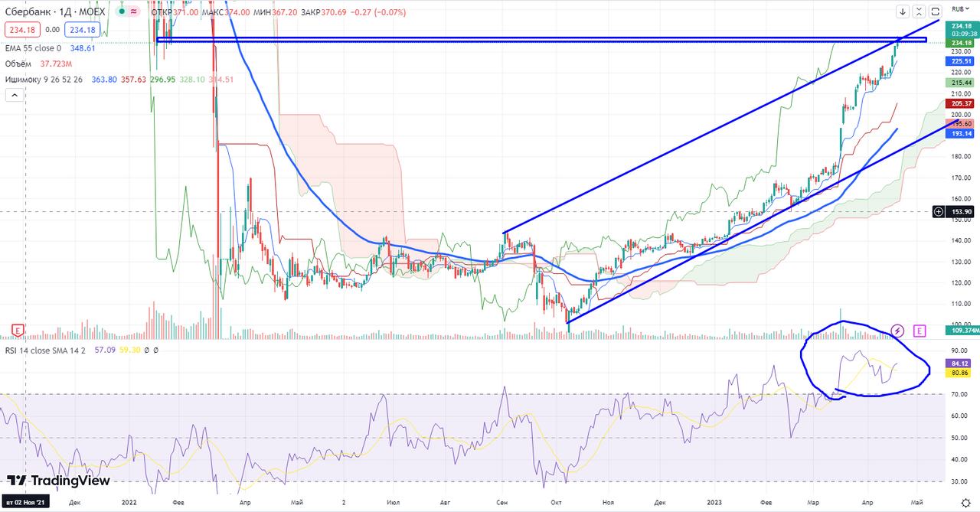Click the fullscreen frame icon at top right
This screenshot has height=512, width=980.
point(936,11)
